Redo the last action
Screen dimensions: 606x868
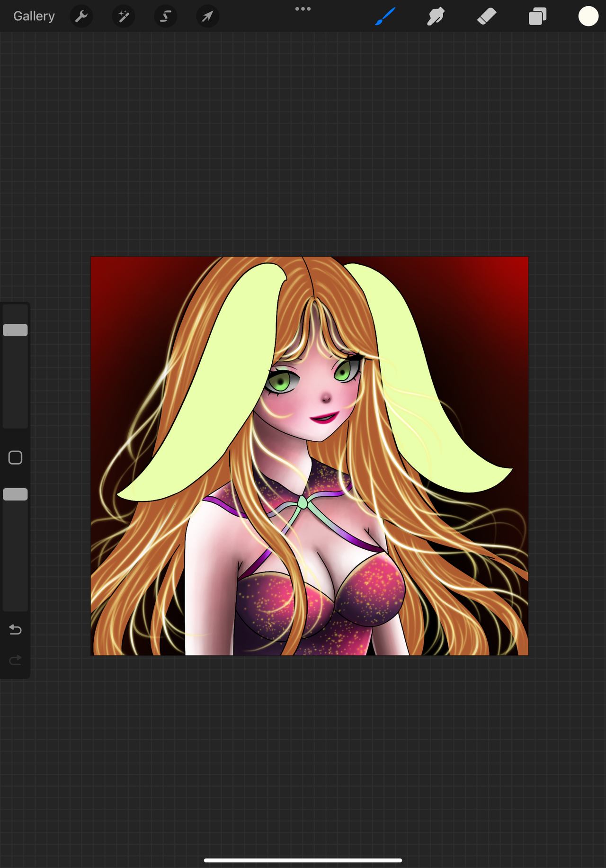[x=15, y=660]
